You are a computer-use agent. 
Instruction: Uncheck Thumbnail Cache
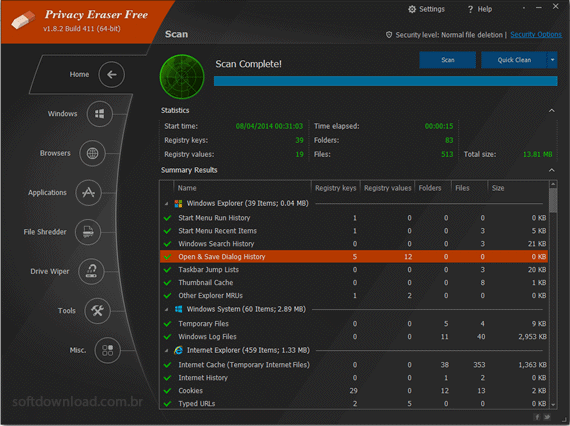click(x=168, y=283)
